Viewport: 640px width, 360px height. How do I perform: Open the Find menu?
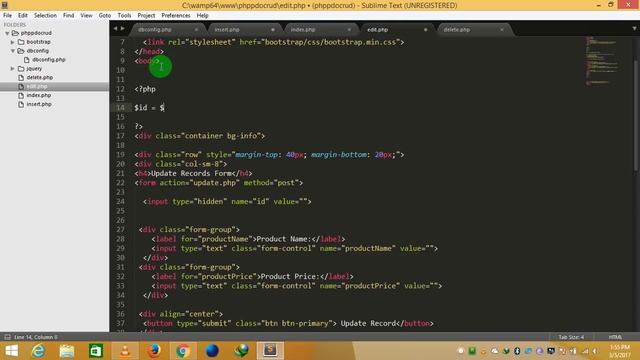click(69, 16)
